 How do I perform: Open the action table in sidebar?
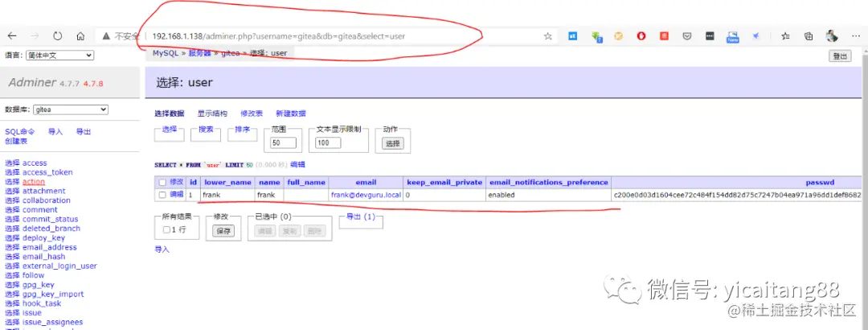click(x=34, y=181)
